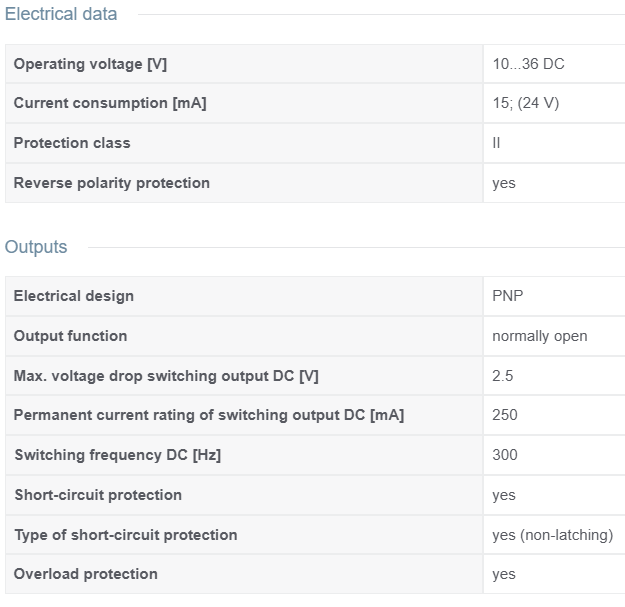Image resolution: width=625 pixels, height=607 pixels.
Task: Select the Operating voltage [V] row label
Action: pos(90,64)
